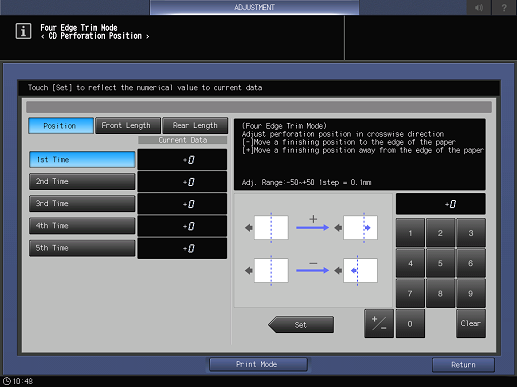The width and height of the screenshot is (517, 387).
Task: Click the Current Data column header
Action: point(183,140)
